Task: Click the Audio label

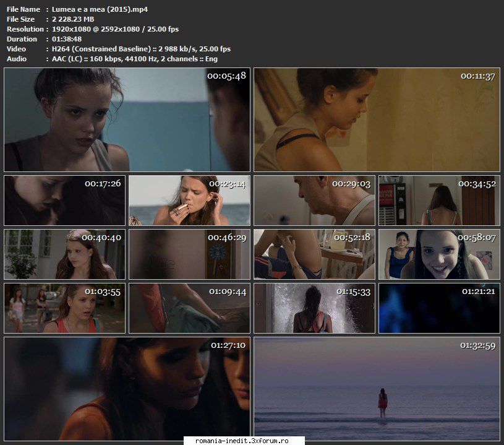Action: click(17, 59)
